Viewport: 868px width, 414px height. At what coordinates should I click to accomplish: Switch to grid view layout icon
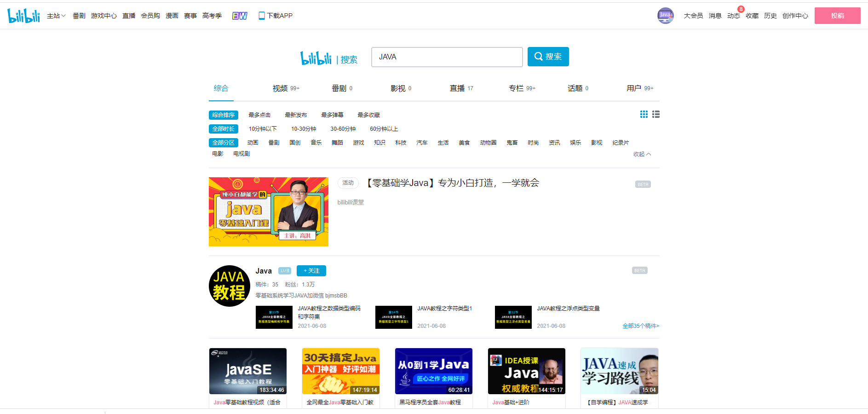pos(644,114)
